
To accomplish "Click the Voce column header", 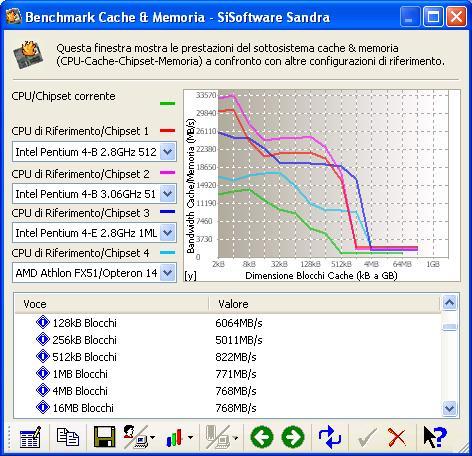I will pos(112,304).
